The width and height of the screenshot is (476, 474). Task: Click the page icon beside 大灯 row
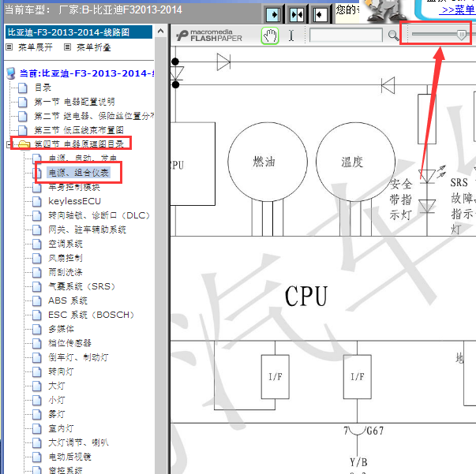pos(37,386)
